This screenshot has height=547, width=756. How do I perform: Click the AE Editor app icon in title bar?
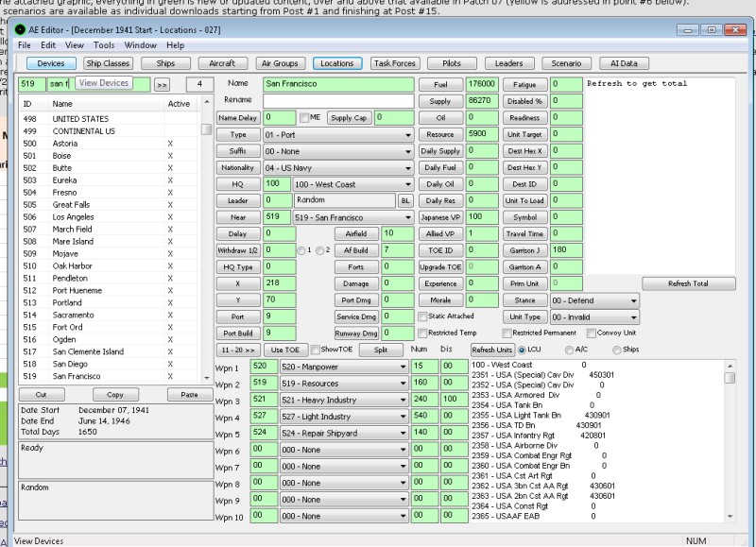(x=20, y=30)
